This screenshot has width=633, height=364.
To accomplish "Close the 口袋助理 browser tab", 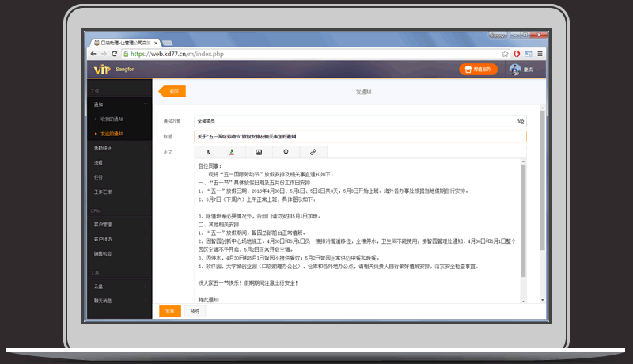I will pos(156,43).
